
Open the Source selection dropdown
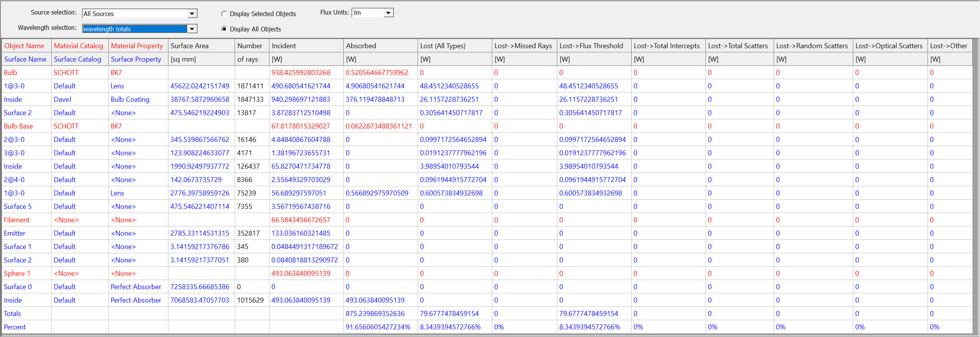pos(140,14)
